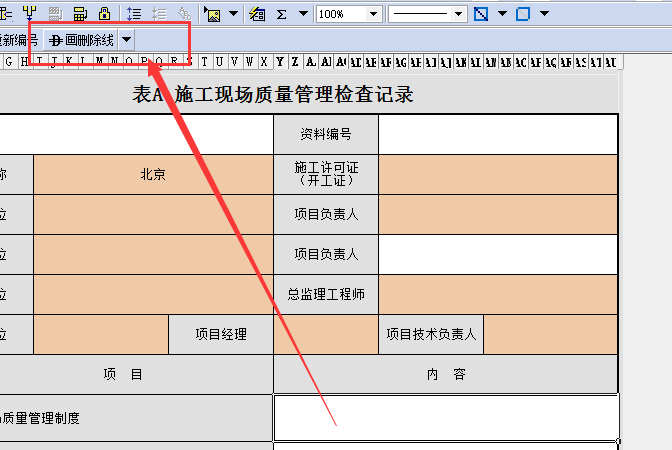Image resolution: width=672 pixels, height=450 pixels.
Task: Click the yellow fork-shaped toolbar icon
Action: tap(29, 14)
